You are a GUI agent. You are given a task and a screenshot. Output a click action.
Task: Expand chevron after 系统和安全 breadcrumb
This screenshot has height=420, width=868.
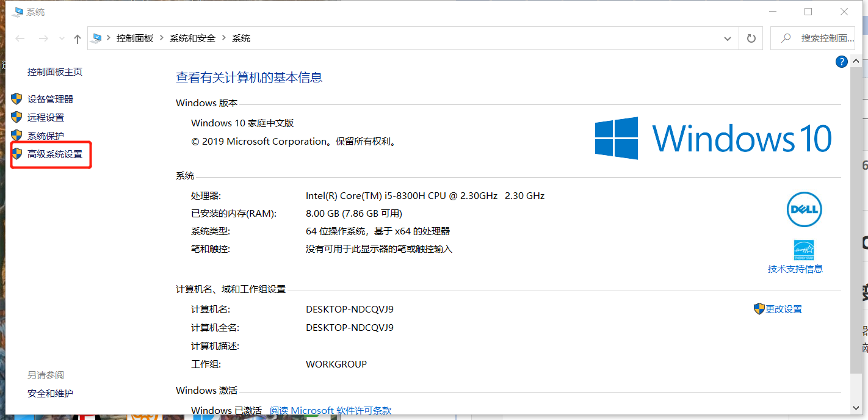click(x=224, y=38)
